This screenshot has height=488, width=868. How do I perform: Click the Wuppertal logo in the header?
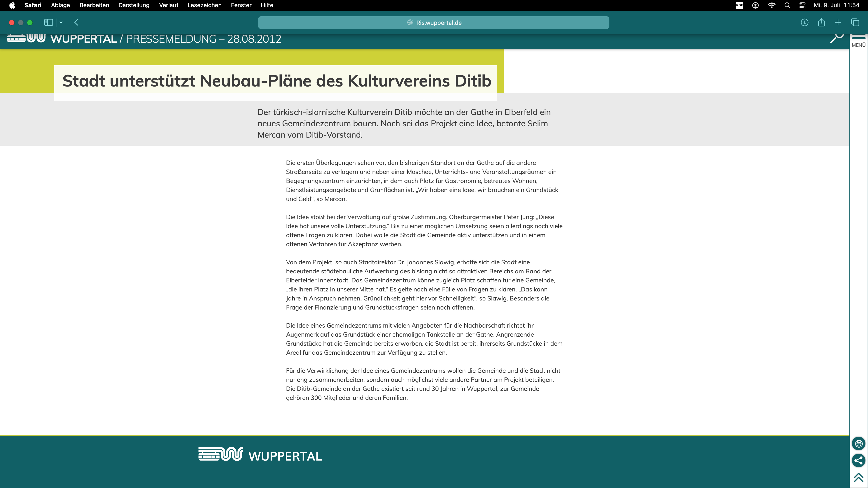26,38
